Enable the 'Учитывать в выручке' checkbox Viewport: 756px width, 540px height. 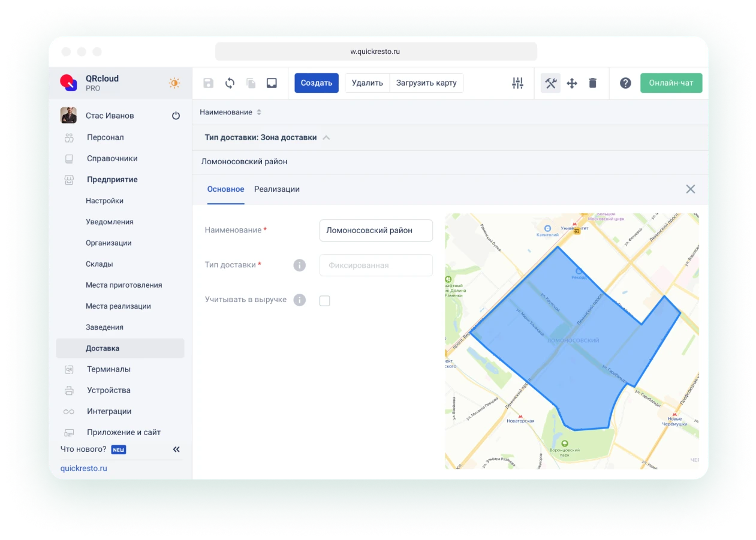(x=325, y=301)
